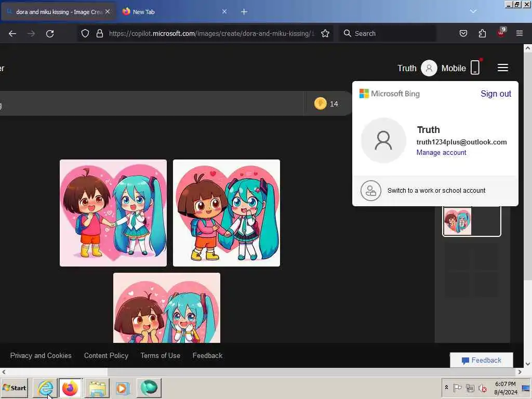This screenshot has height=399, width=532.
Task: Click the horizontal scrollbar right arrow
Action: pyautogui.click(x=520, y=372)
